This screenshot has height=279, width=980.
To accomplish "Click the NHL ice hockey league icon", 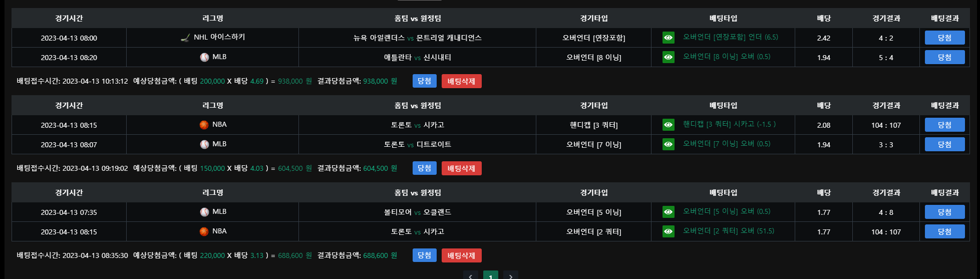I will pos(185,38).
